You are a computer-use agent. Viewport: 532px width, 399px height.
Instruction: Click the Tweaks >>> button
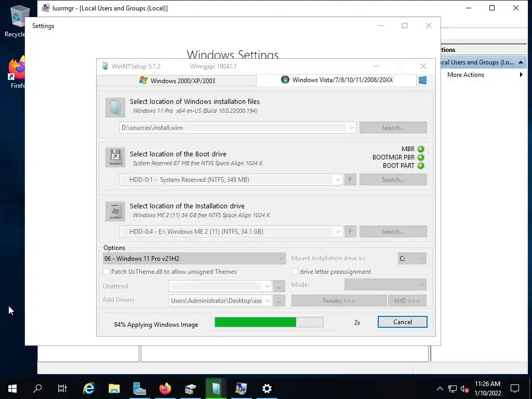(x=339, y=301)
